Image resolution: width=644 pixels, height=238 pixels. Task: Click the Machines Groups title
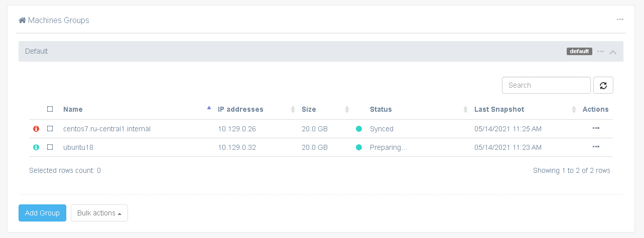point(59,21)
